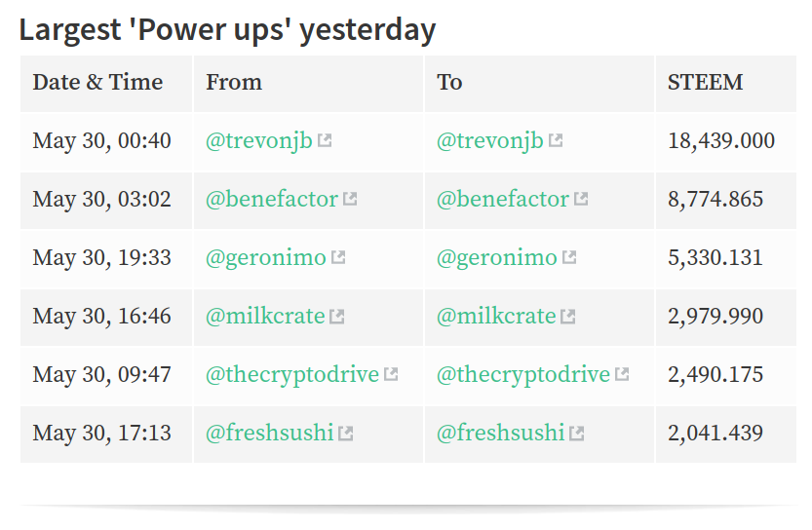The image size is (812, 530).
Task: Click external link icon beside To @trevonjb
Action: (x=556, y=140)
